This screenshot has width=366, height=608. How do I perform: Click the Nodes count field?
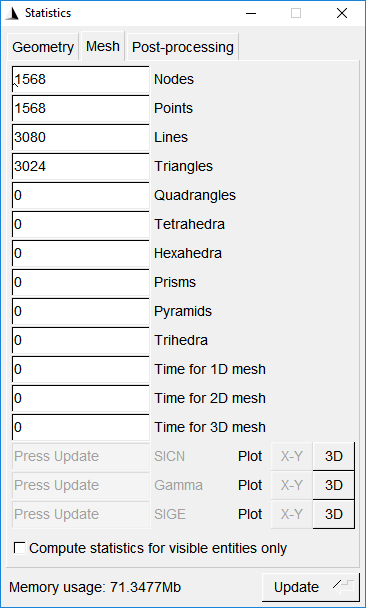81,79
